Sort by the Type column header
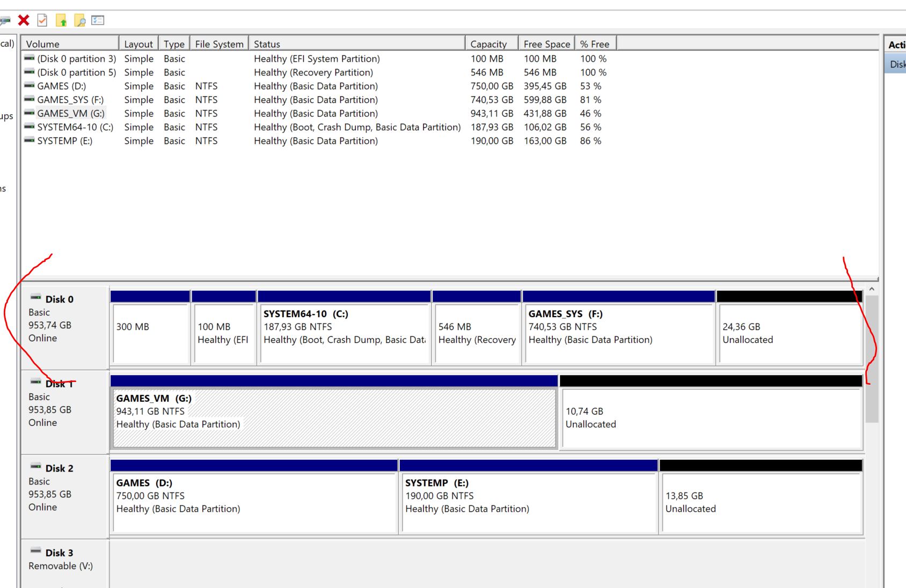 coord(174,44)
